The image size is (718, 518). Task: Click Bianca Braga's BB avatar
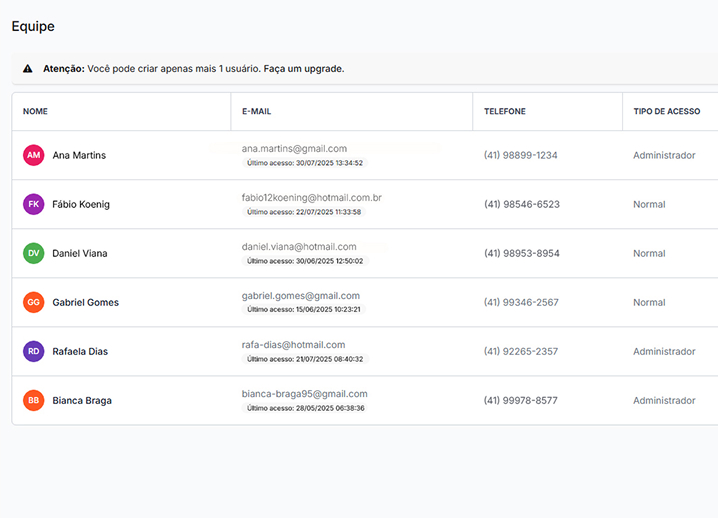34,400
